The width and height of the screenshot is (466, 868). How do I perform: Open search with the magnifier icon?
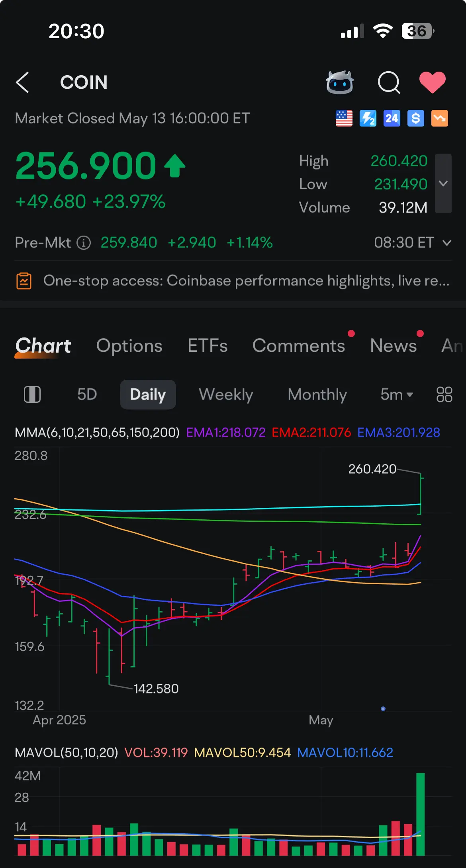click(389, 82)
